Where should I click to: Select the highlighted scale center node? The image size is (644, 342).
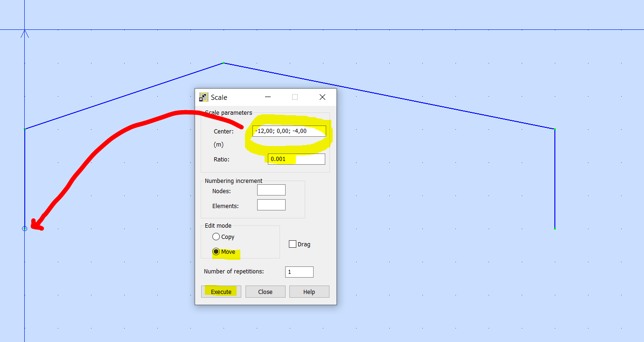tap(24, 228)
